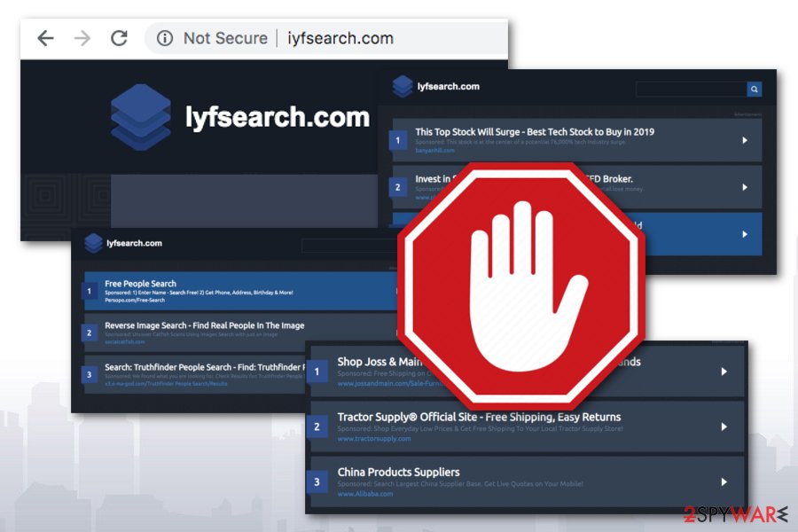This screenshot has width=798, height=532.
Task: Expand arrow on China Products Suppliers row
Action: coord(724,481)
